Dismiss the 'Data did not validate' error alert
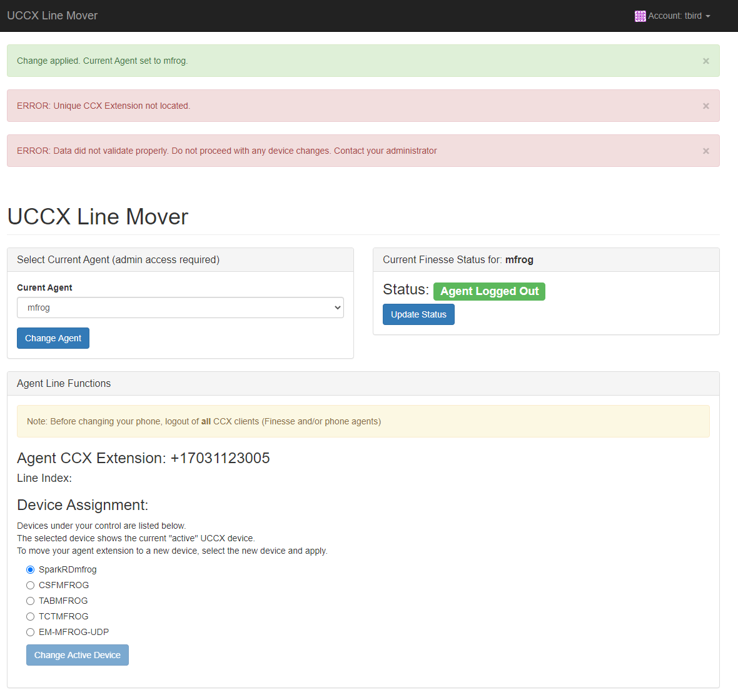This screenshot has width=738, height=700. pyautogui.click(x=705, y=151)
